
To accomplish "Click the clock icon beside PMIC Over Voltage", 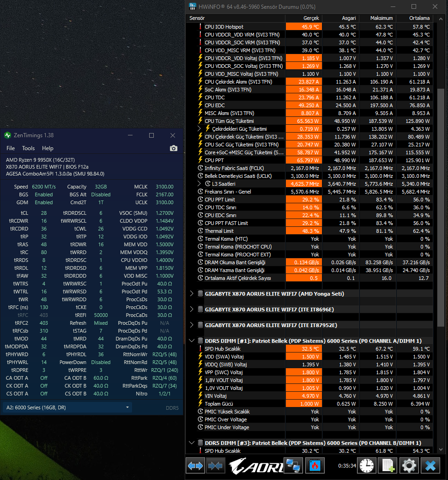I will click(x=200, y=419).
